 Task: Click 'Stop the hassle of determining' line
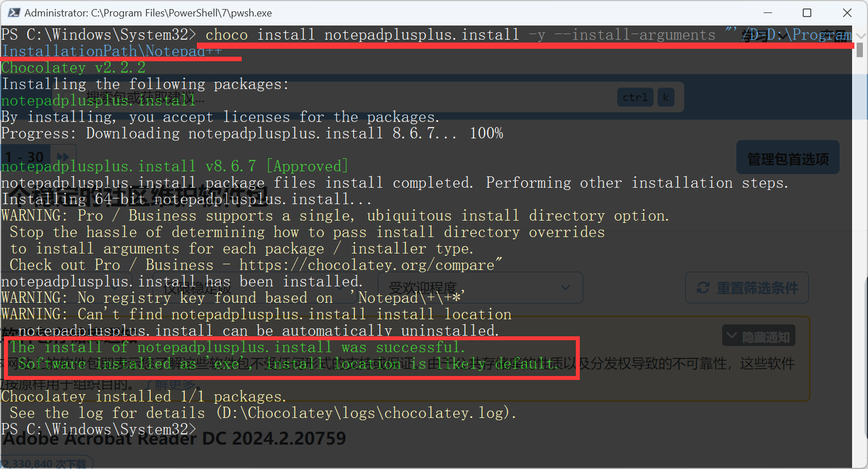tap(307, 232)
